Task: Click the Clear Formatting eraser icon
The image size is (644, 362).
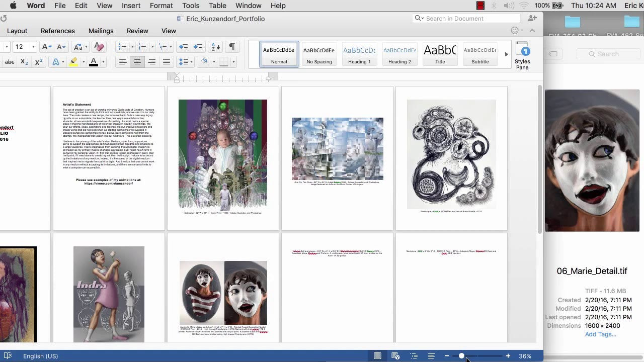Action: [99, 47]
